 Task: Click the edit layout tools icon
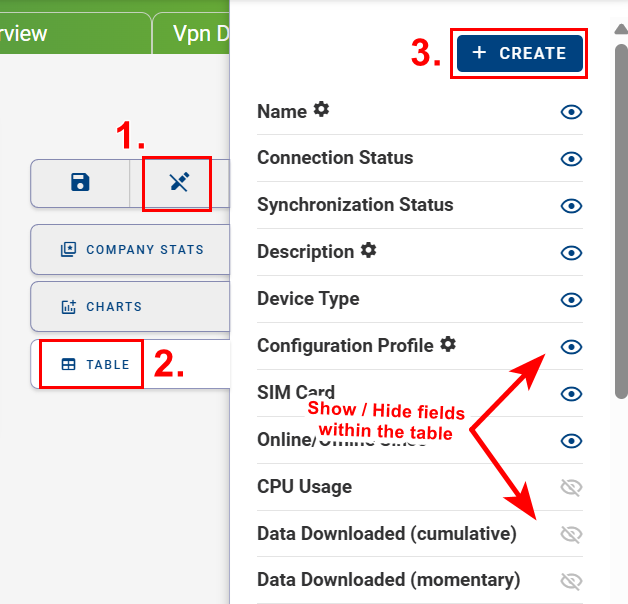(179, 182)
